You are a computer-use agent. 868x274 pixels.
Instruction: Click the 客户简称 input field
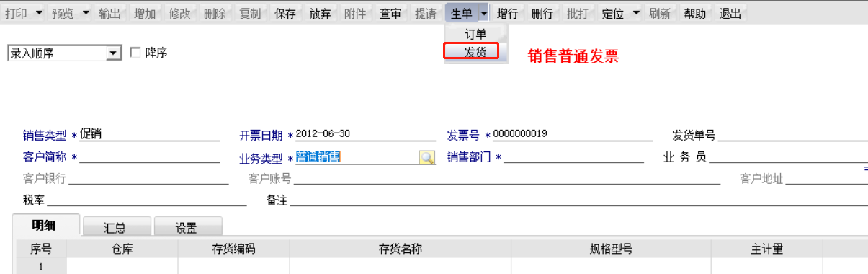[149, 156]
